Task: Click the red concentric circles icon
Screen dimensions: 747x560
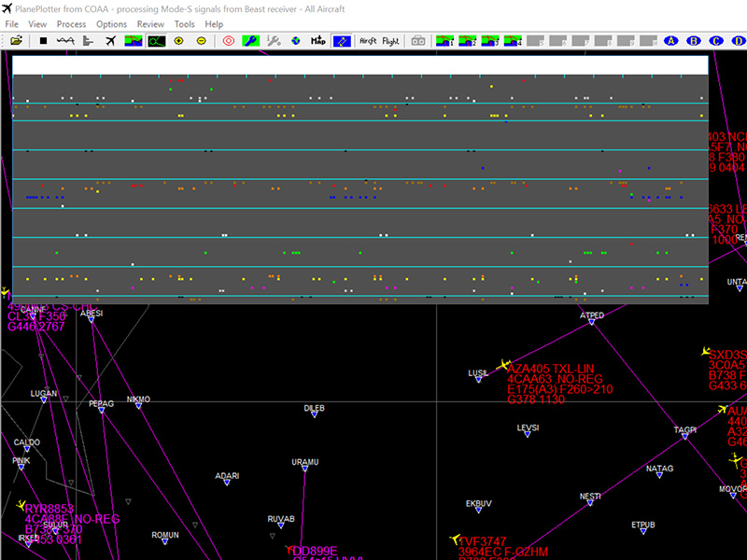Action: pos(229,41)
